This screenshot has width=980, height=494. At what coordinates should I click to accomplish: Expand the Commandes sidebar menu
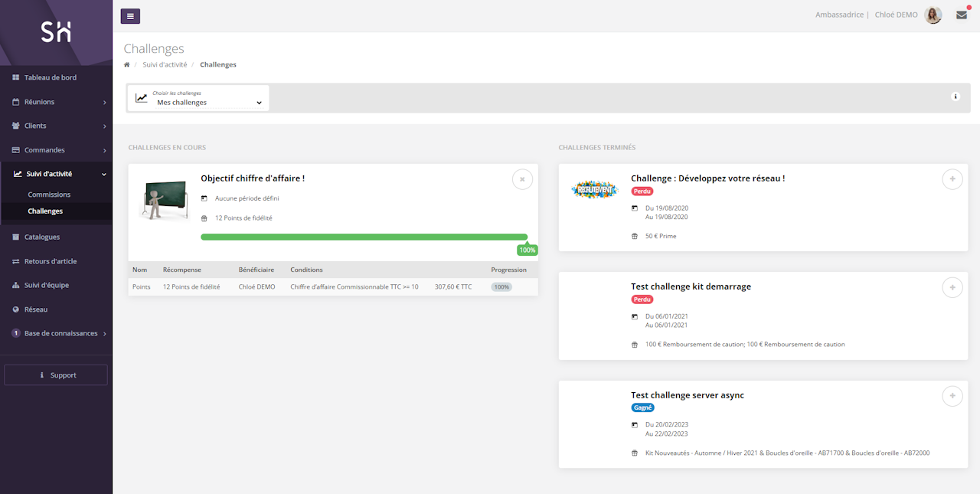pos(56,150)
